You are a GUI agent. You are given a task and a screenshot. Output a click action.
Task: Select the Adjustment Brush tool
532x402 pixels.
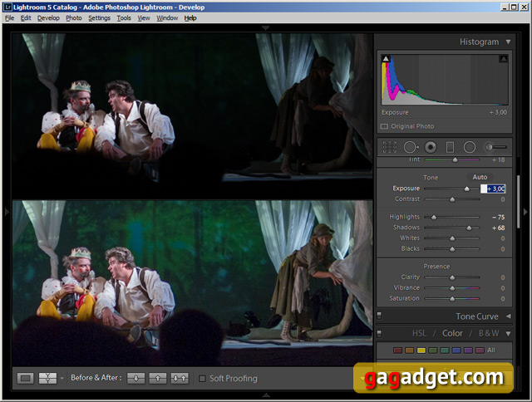click(x=496, y=147)
